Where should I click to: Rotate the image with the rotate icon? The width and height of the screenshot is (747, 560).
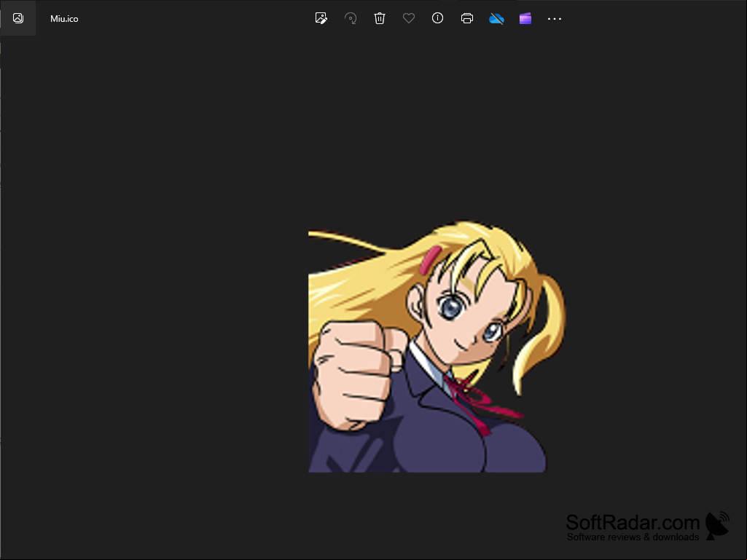coord(351,18)
